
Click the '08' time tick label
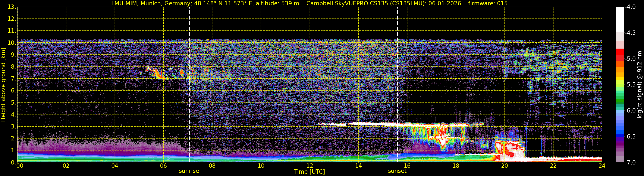click(212, 166)
